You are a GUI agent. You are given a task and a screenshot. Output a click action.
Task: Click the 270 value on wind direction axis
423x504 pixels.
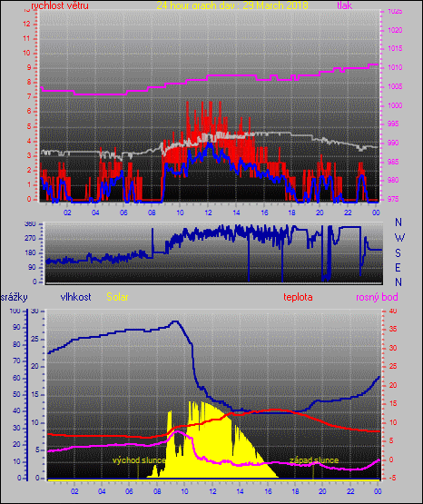tap(30, 239)
